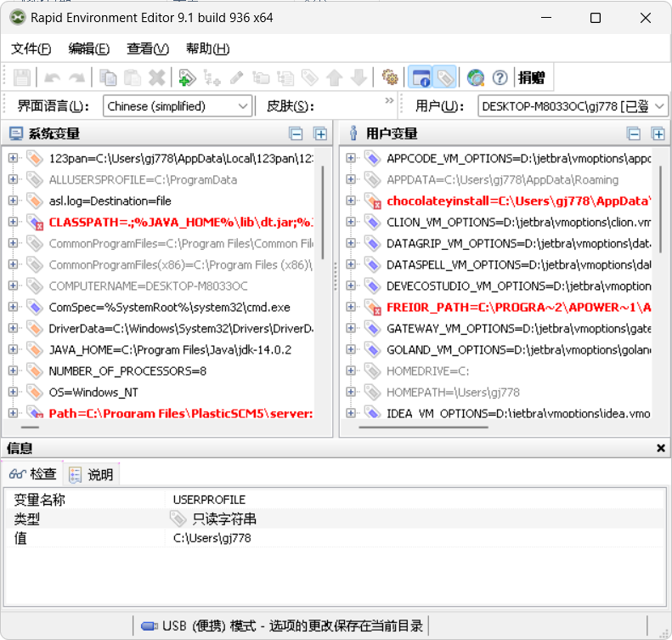
Task: Switch to the 检查 tab
Action: (32, 473)
